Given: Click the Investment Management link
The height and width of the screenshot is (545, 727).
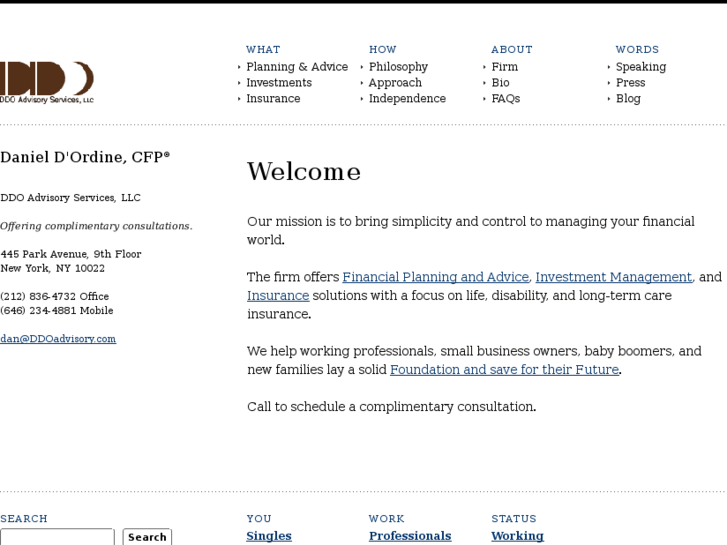Looking at the screenshot, I should 613,277.
